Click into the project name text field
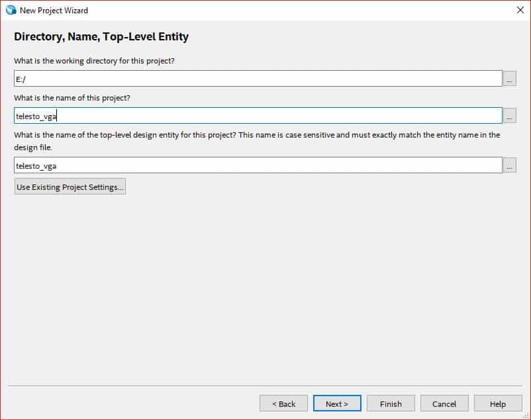The width and height of the screenshot is (531, 420). click(x=258, y=116)
